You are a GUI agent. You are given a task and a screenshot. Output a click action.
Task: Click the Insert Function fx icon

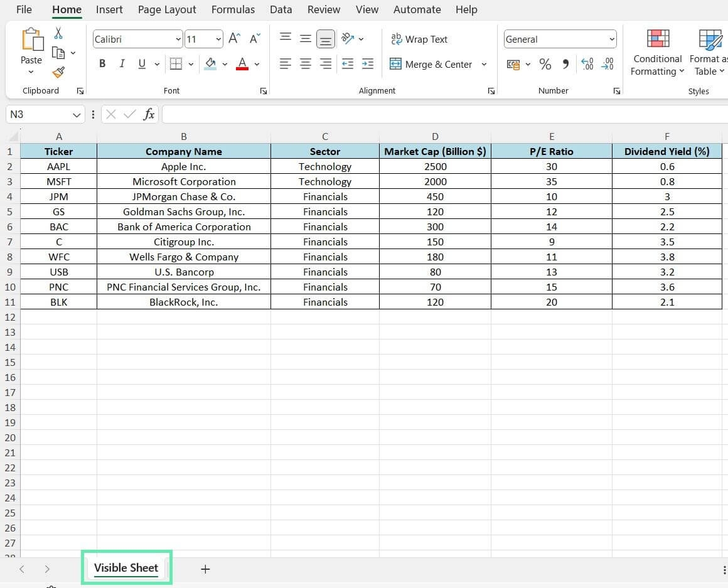[x=149, y=114]
